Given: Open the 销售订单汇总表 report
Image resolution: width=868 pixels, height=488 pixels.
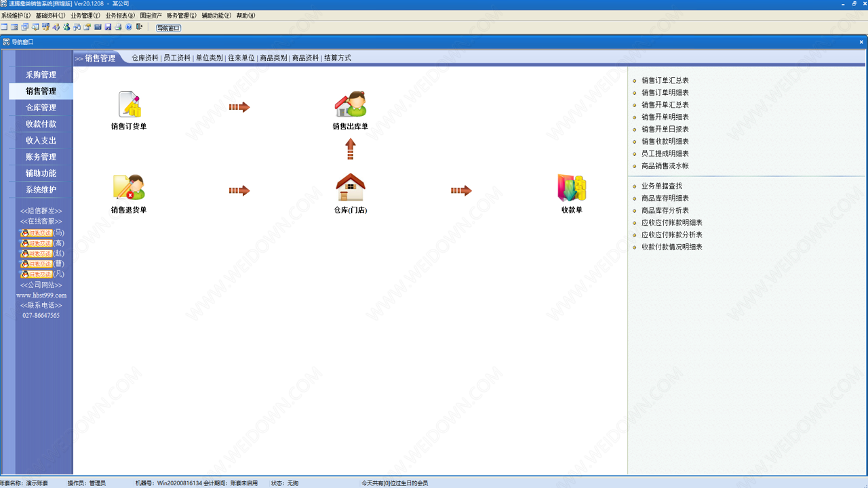Looking at the screenshot, I should (x=665, y=81).
